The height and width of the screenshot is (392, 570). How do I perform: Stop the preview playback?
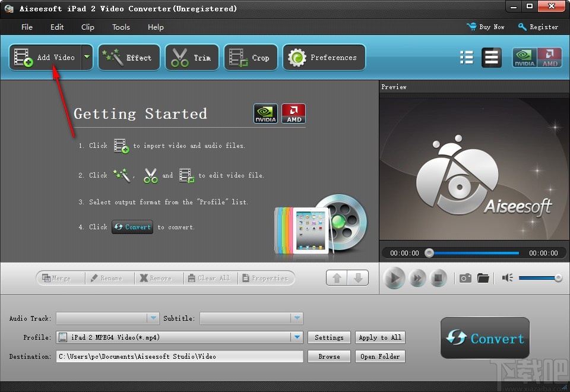click(x=438, y=279)
